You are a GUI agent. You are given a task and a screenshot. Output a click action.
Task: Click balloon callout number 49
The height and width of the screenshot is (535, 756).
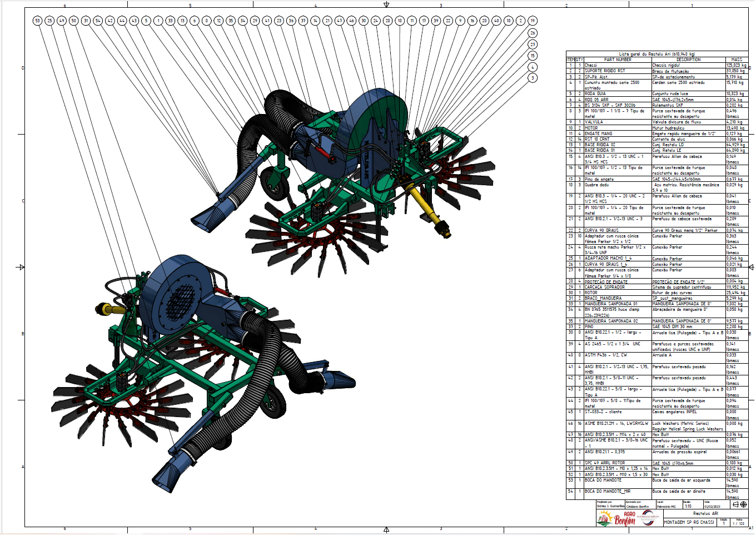(61, 21)
